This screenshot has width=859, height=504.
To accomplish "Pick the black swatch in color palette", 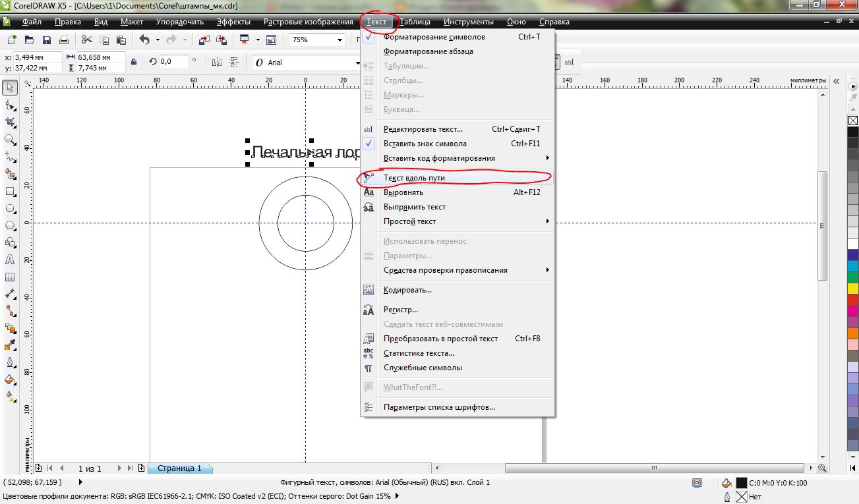I will tap(852, 132).
